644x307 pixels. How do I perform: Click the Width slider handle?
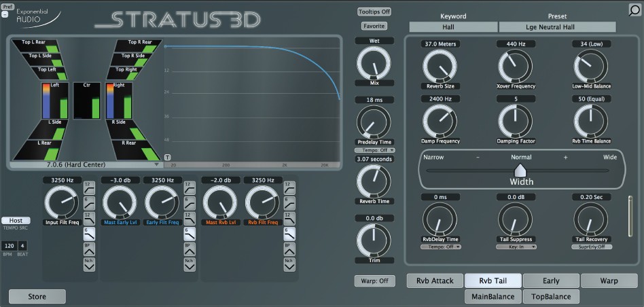pos(520,170)
